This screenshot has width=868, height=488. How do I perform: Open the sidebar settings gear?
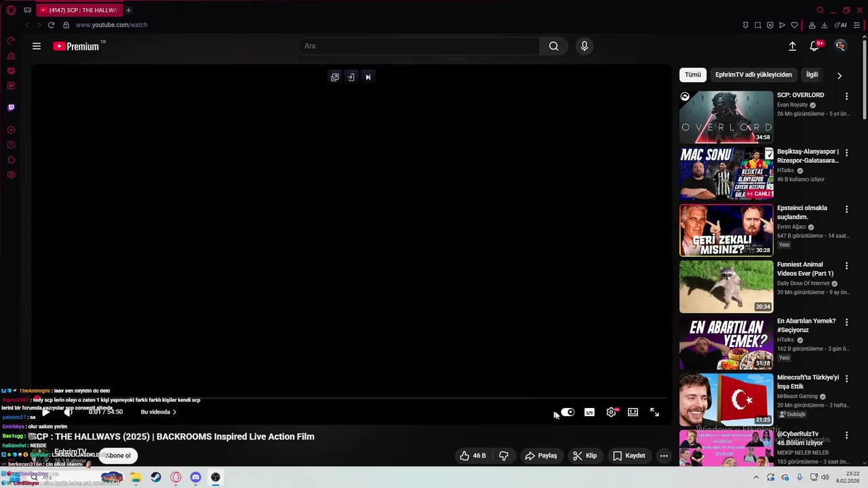11,175
